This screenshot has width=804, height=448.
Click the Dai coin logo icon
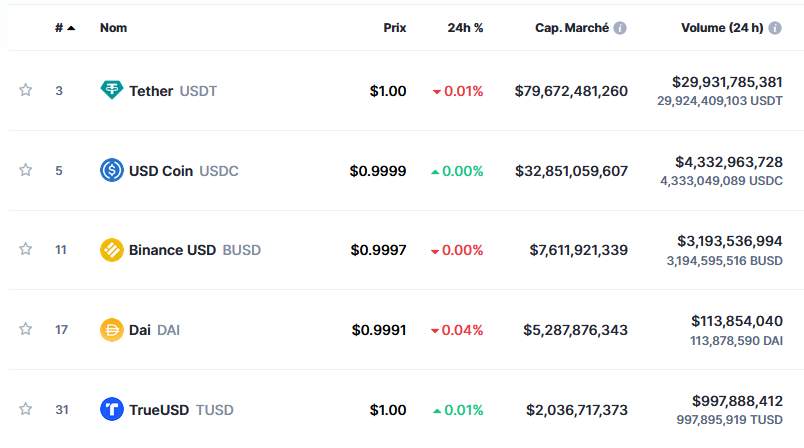tap(112, 330)
